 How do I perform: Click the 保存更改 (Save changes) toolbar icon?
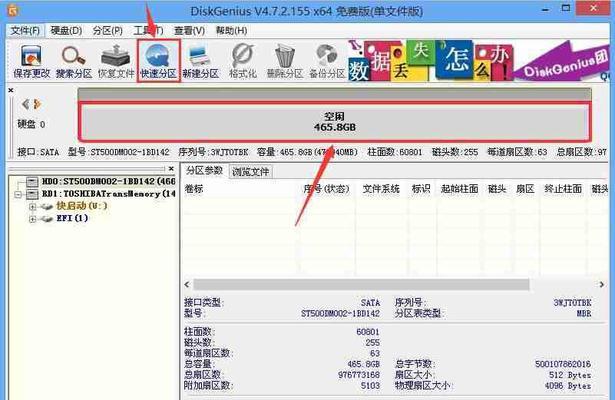pos(31,61)
